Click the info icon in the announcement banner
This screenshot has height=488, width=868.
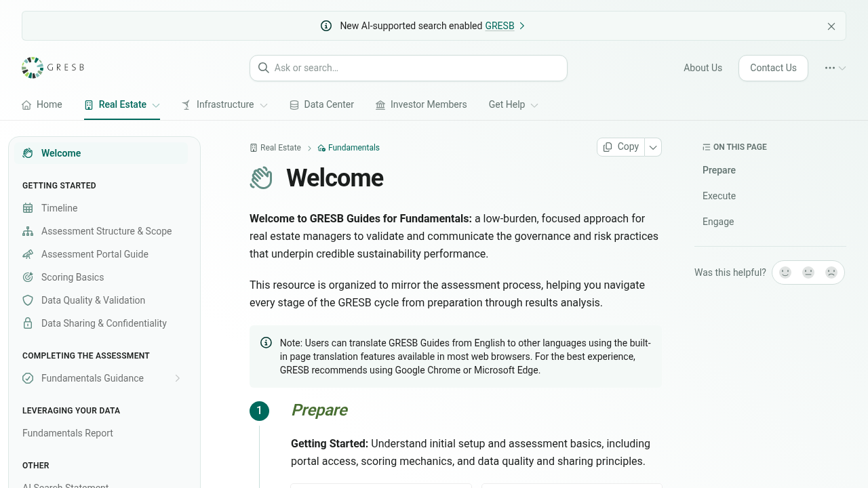326,26
